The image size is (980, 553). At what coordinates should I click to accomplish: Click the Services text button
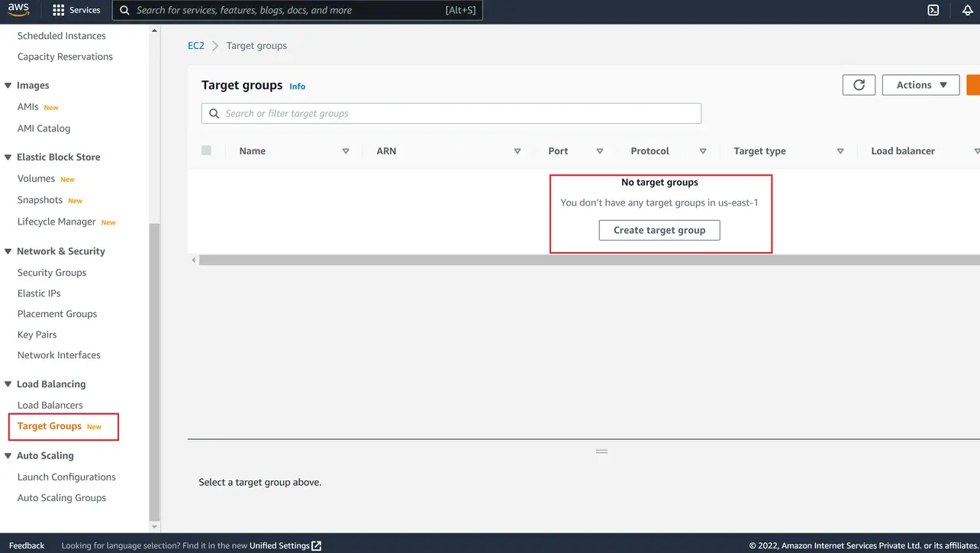point(85,11)
